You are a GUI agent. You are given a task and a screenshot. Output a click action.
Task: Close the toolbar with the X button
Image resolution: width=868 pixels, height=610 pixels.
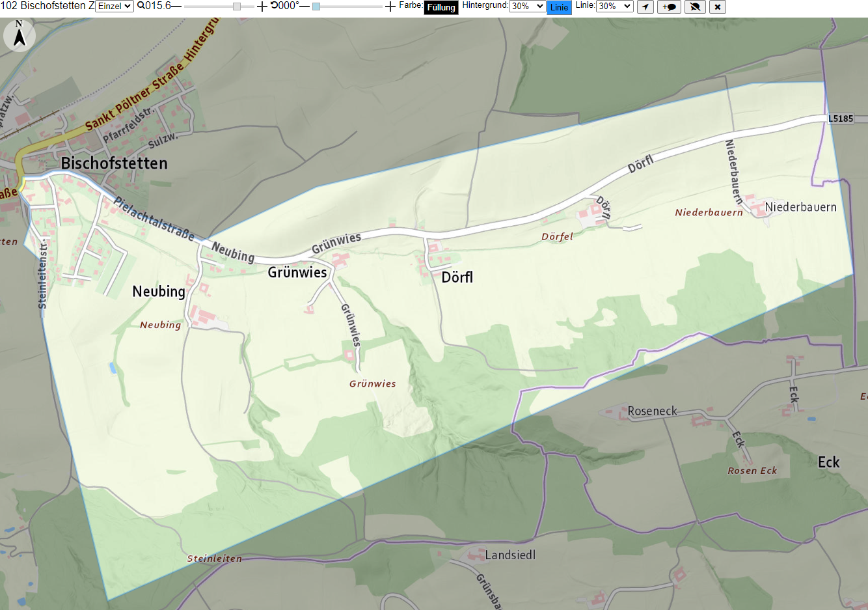click(717, 7)
